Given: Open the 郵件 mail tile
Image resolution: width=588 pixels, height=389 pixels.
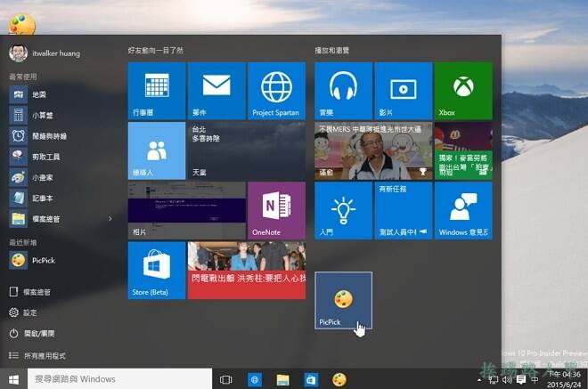Looking at the screenshot, I should pos(216,91).
